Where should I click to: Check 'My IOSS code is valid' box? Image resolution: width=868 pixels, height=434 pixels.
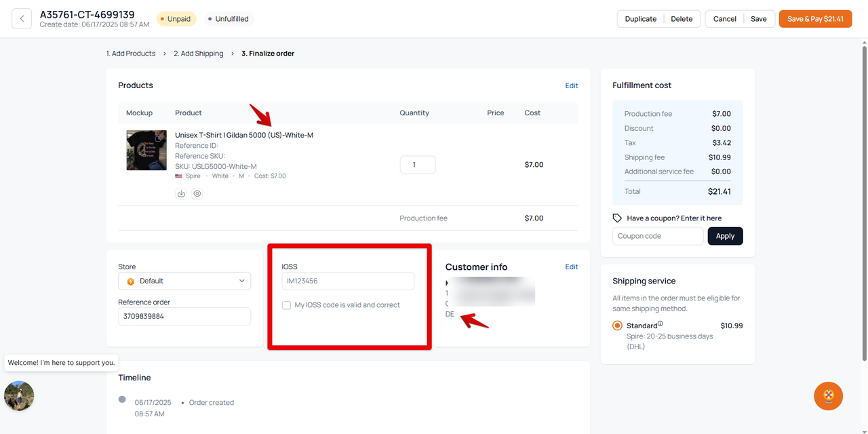point(287,305)
